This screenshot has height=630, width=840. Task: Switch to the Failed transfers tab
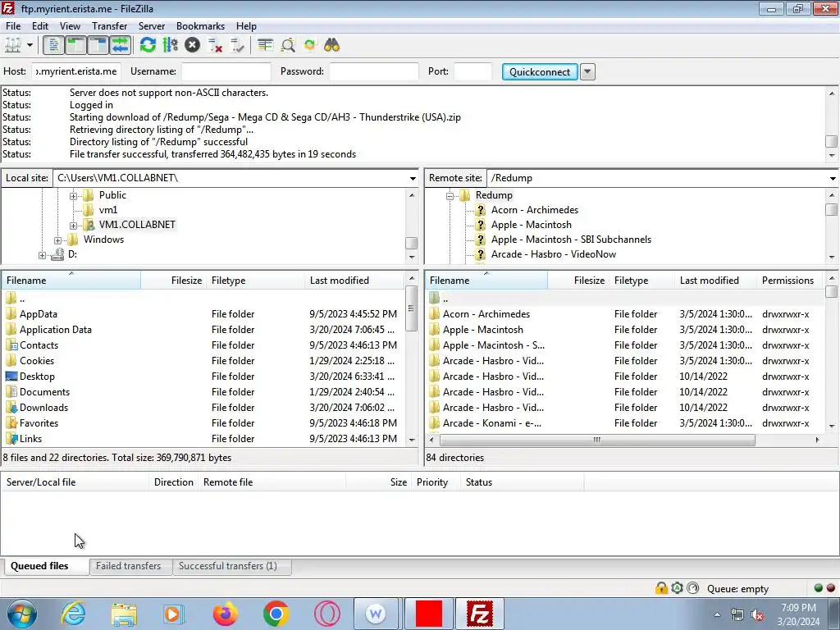(x=129, y=566)
